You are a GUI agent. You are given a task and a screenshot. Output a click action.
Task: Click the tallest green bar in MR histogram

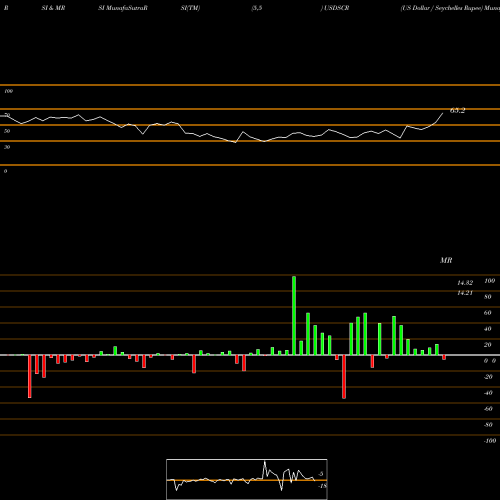point(294,315)
